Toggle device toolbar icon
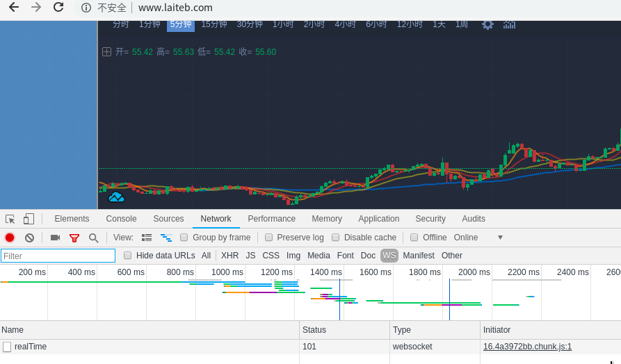 (x=29, y=219)
